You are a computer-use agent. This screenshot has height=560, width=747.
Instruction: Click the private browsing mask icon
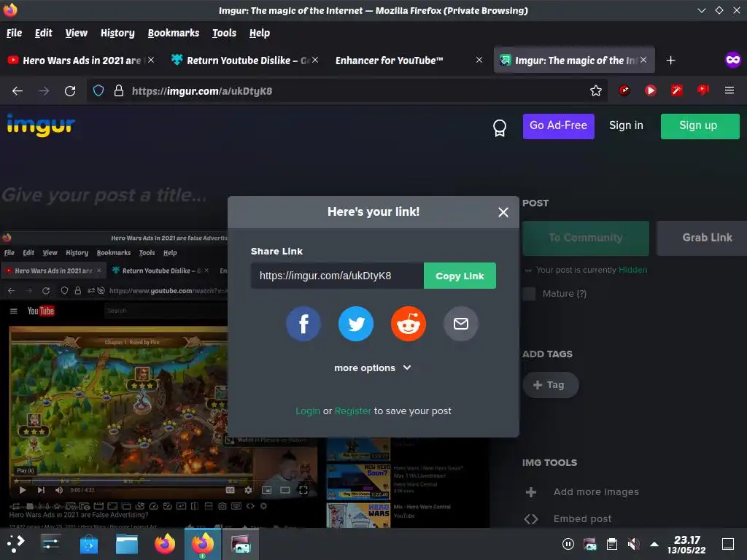pyautogui.click(x=732, y=60)
